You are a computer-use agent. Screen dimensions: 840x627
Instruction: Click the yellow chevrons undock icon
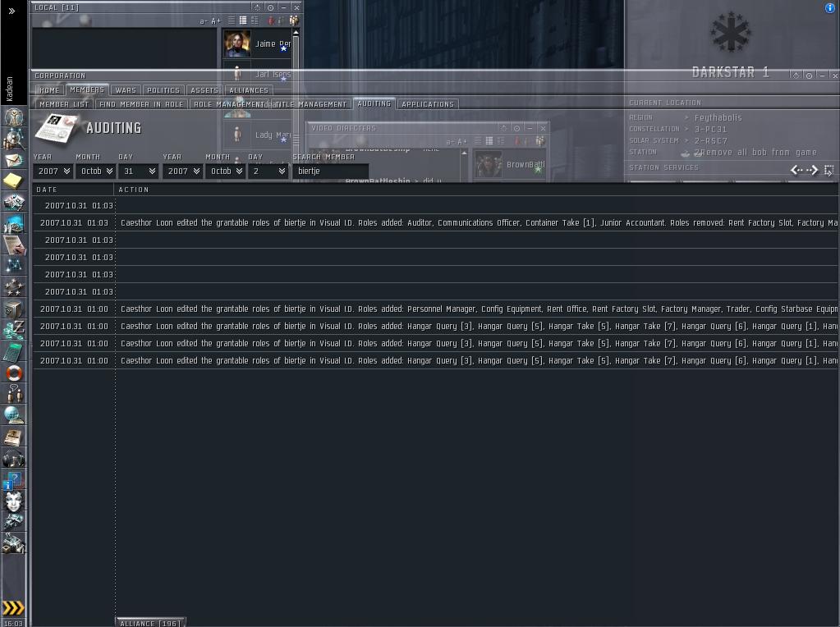tap(13, 608)
